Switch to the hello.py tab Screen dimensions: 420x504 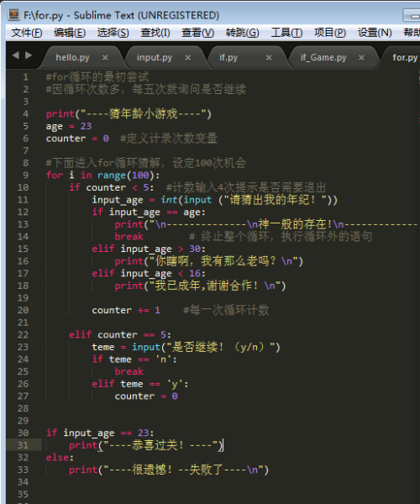(x=72, y=57)
